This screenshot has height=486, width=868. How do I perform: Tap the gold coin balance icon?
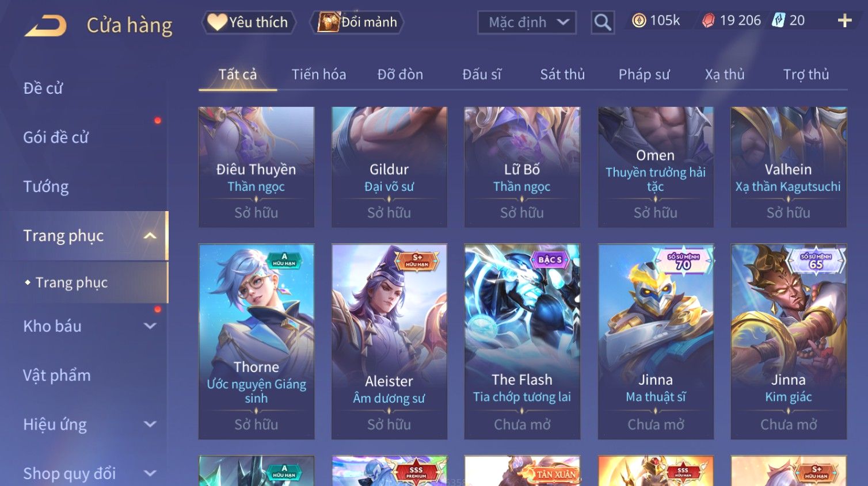tap(639, 21)
